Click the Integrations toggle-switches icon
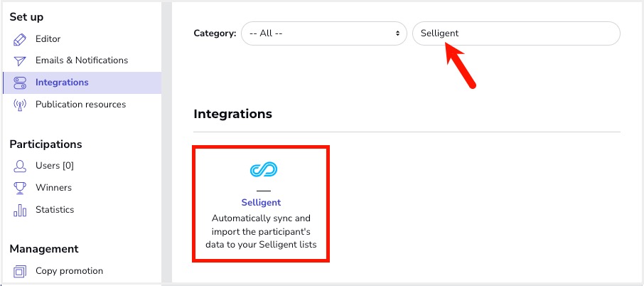This screenshot has height=286, width=644. click(x=19, y=83)
